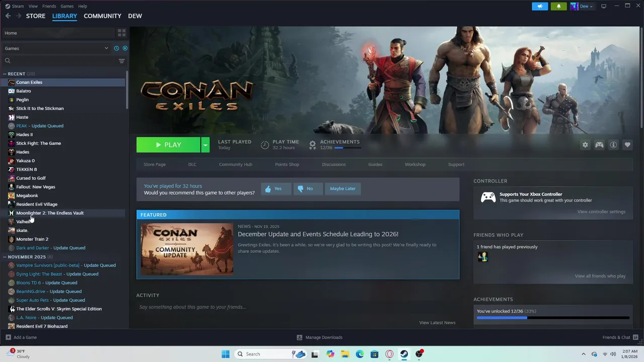Viewport: 644px width, 362px height.
Task: Click Home in the library sidebar
Action: tap(11, 33)
